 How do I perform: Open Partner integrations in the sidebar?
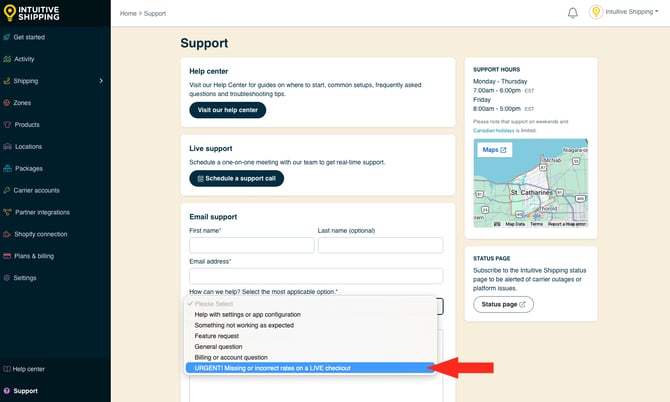42,212
